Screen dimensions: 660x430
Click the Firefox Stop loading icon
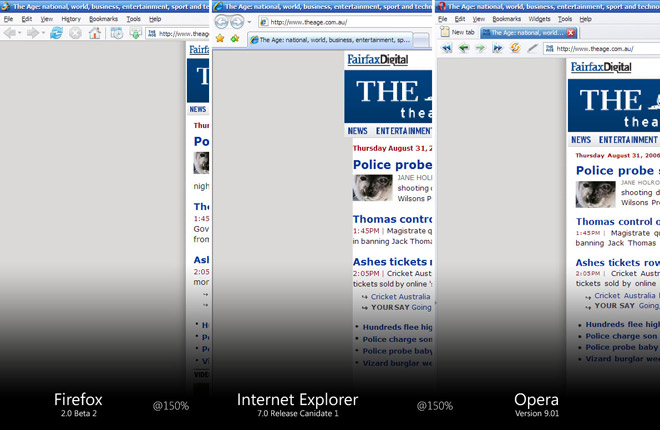pos(75,33)
